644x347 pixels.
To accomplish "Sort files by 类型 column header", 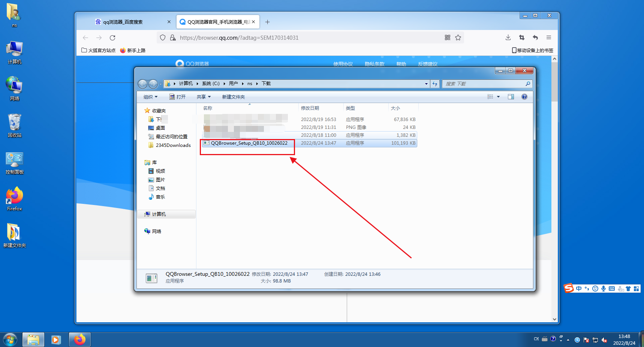I will 350,108.
